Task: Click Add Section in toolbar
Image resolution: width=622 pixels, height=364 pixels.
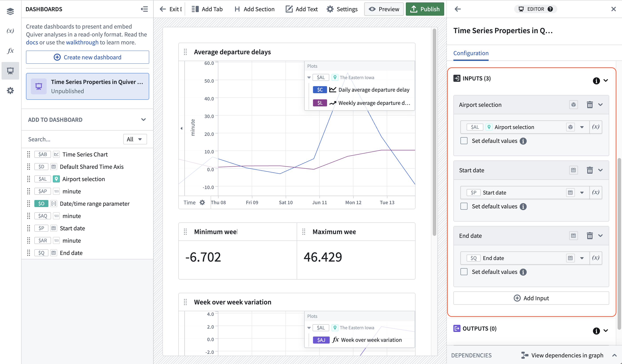Action: 254,9
